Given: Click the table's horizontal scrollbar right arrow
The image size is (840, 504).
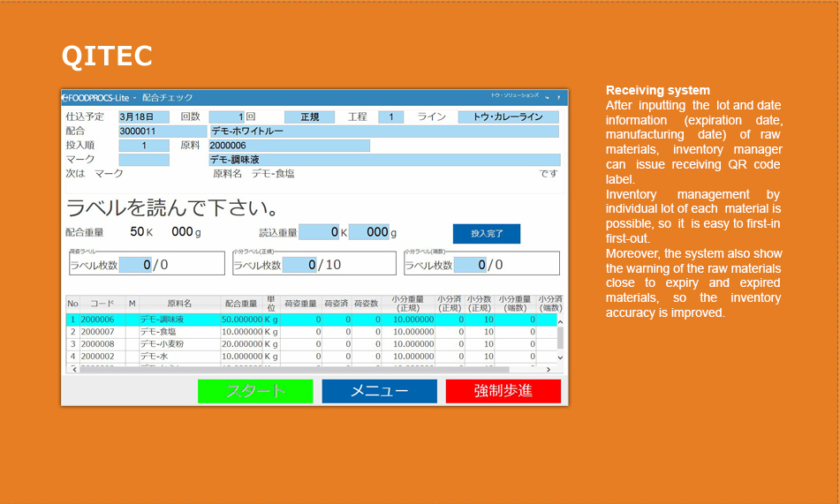Looking at the screenshot, I should (x=549, y=369).
